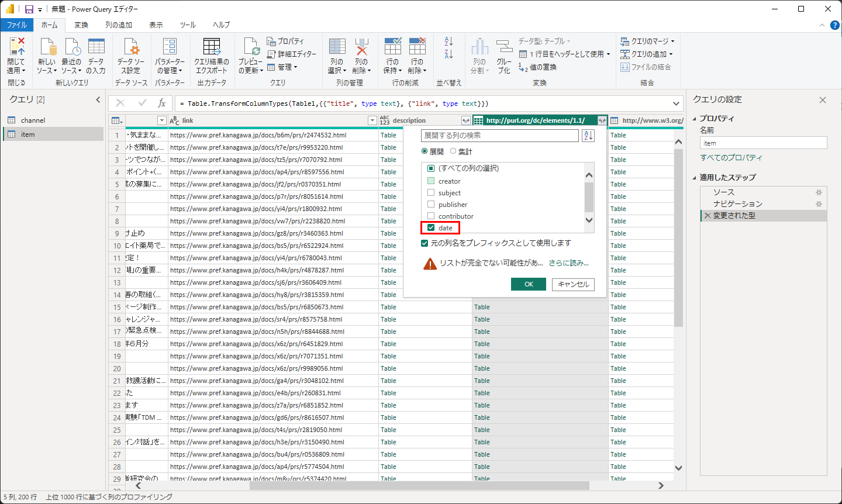
Task: Click Append Queries in ribbon
Action: tap(646, 54)
